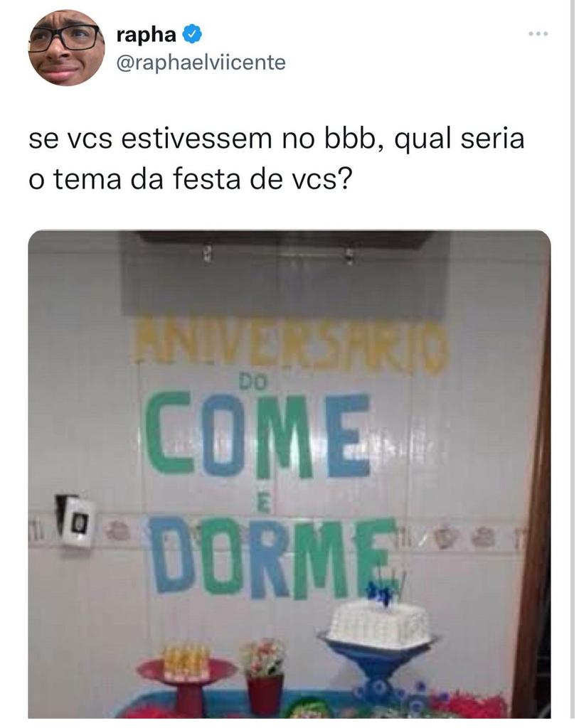Open the @raphaelviicente handle link

click(201, 63)
